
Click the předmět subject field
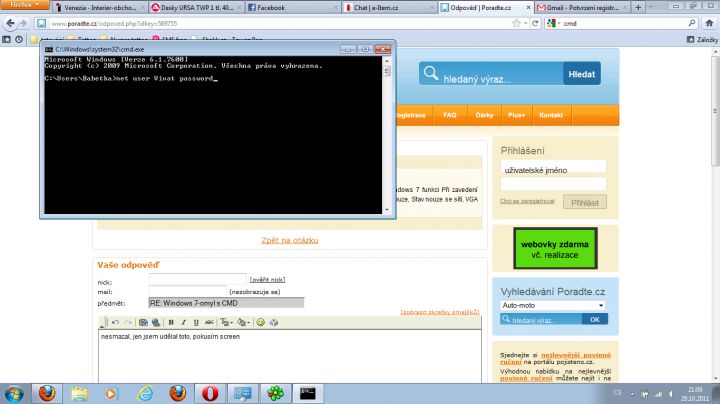click(226, 303)
